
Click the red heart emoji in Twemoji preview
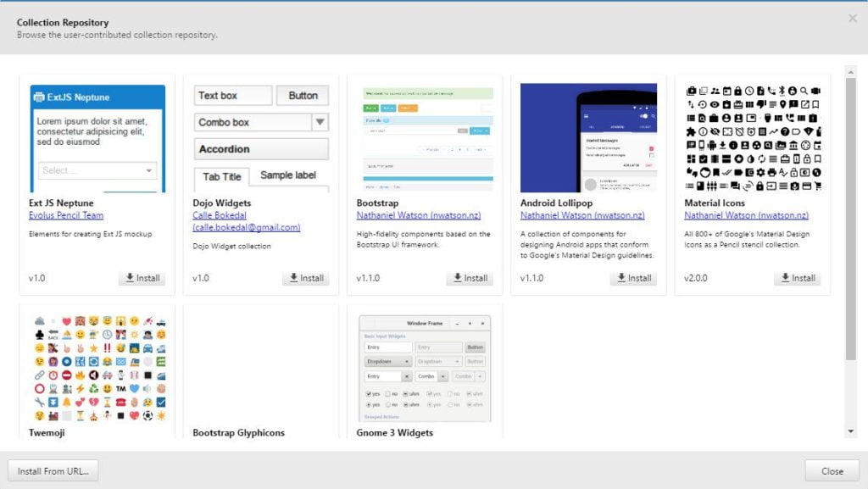66,321
